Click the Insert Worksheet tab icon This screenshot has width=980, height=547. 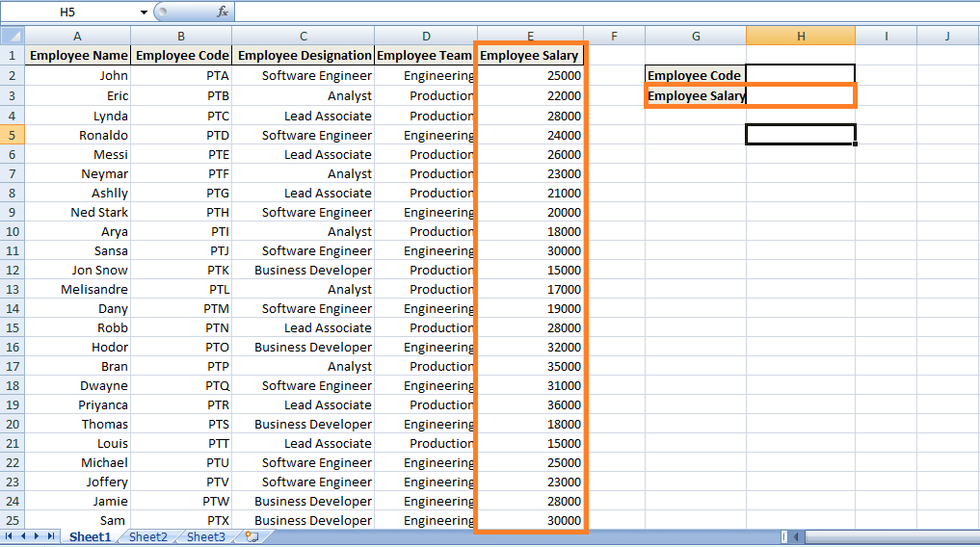252,536
